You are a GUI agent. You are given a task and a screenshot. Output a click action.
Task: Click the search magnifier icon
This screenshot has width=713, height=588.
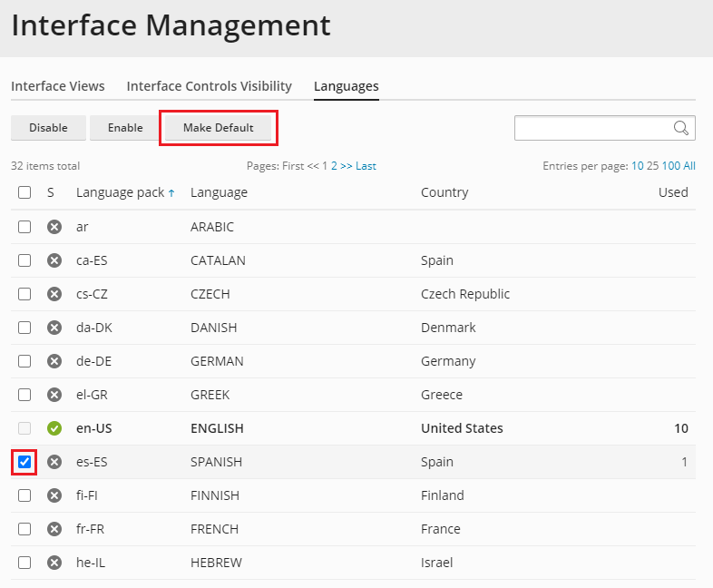tap(681, 128)
